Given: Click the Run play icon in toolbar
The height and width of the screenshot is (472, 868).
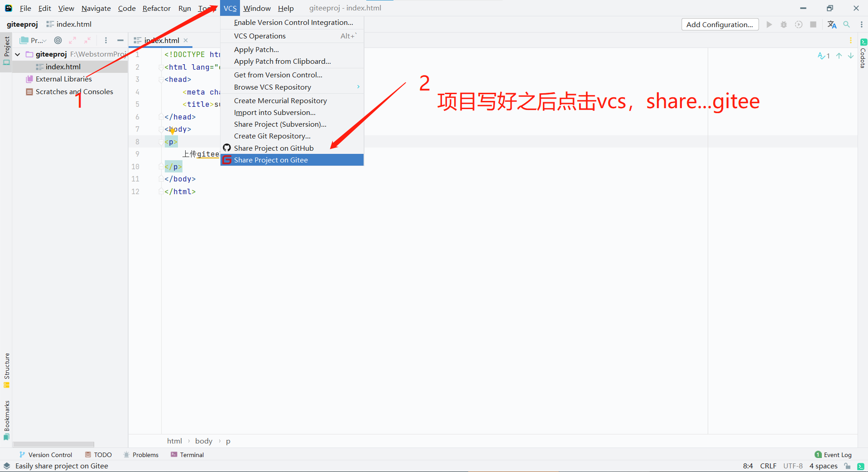Looking at the screenshot, I should point(769,24).
